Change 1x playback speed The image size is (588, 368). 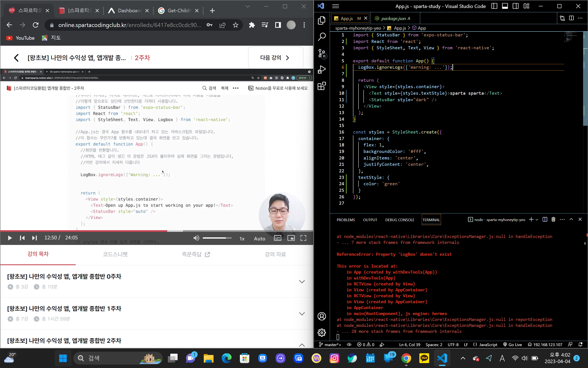pos(242,239)
